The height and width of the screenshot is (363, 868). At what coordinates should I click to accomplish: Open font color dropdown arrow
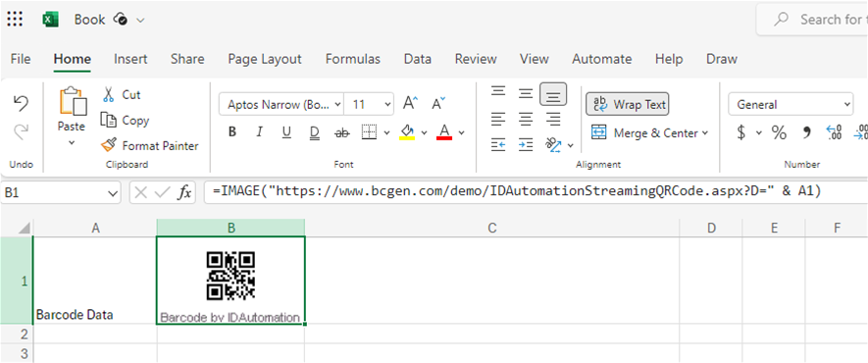click(462, 132)
